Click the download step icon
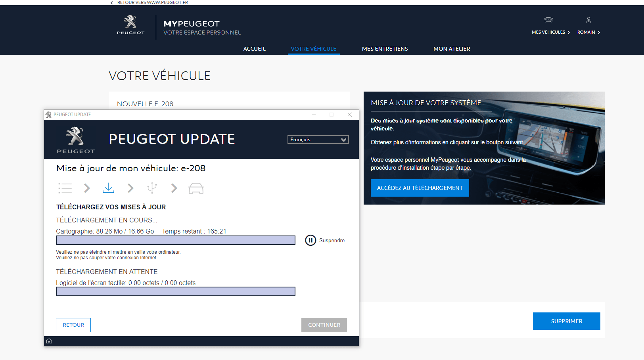The height and width of the screenshot is (360, 644). (x=108, y=188)
